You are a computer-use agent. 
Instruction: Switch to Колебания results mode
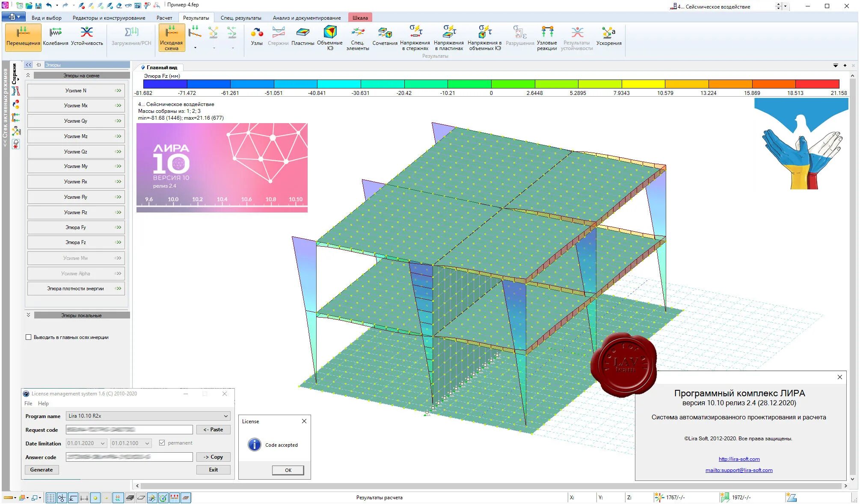(x=56, y=37)
